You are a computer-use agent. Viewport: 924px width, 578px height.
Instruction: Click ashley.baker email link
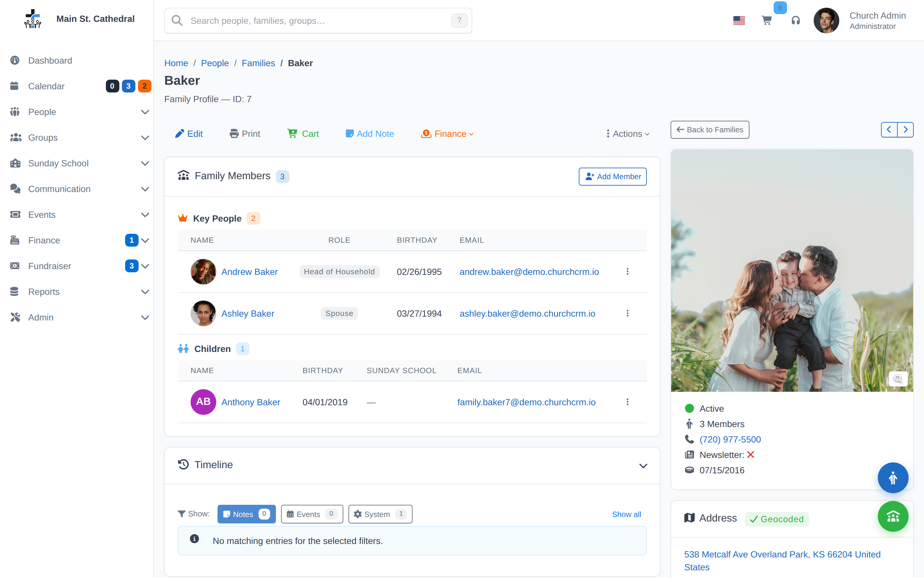click(527, 313)
